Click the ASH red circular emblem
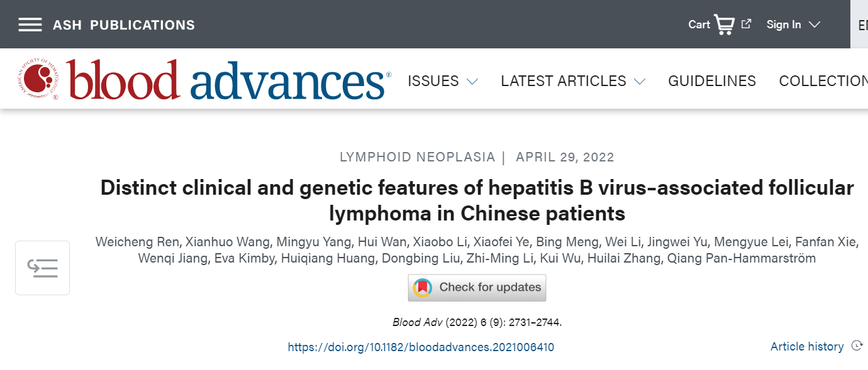 [x=39, y=80]
